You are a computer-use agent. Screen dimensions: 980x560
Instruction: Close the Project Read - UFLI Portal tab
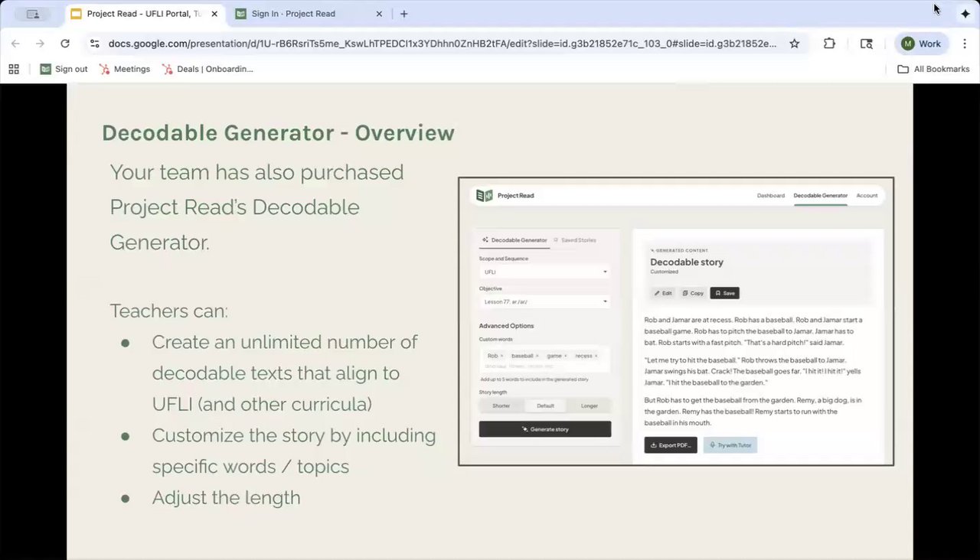tap(215, 14)
